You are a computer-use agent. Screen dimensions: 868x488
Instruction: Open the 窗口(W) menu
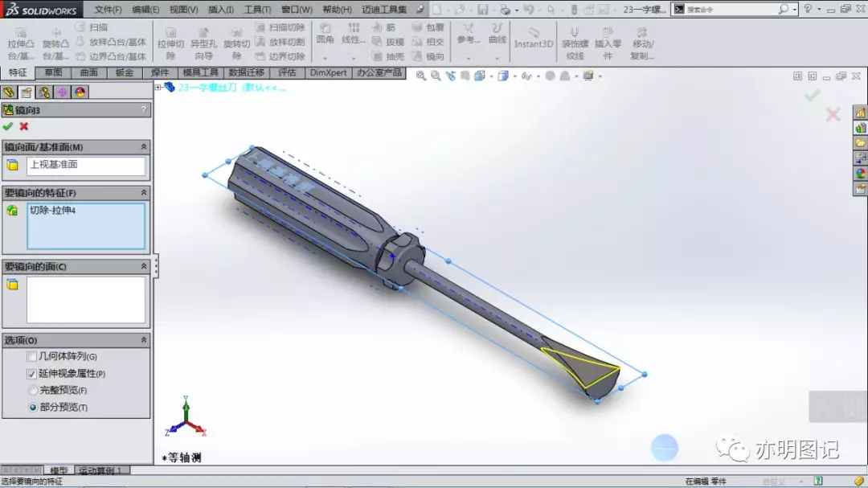[297, 10]
